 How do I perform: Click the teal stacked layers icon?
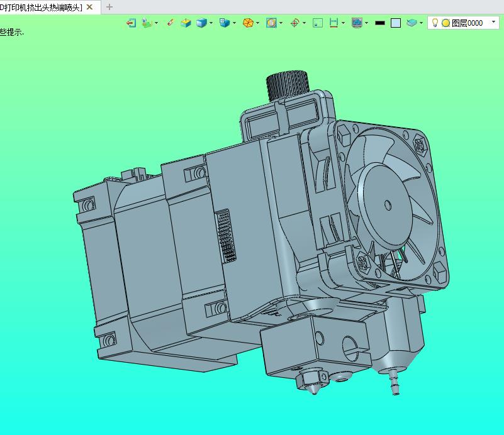(412, 23)
